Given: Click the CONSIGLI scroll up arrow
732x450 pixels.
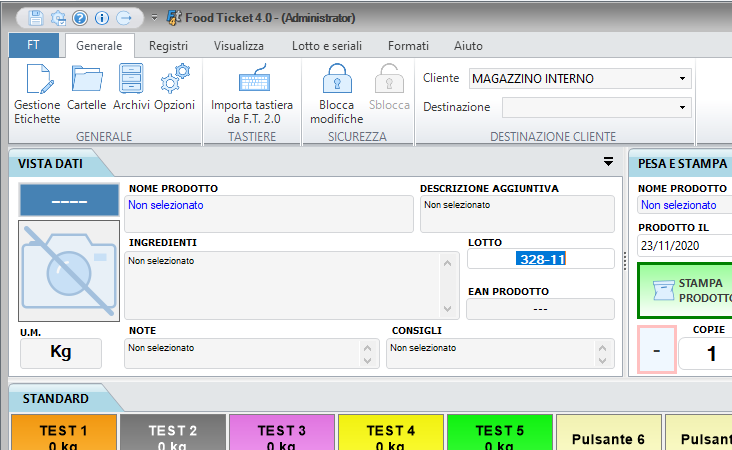Looking at the screenshot, I should [x=602, y=348].
